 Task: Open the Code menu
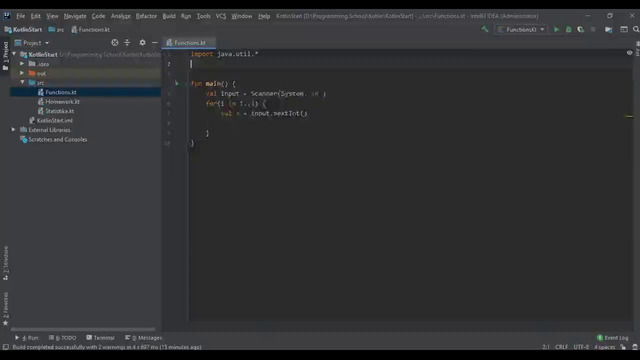[x=98, y=16]
